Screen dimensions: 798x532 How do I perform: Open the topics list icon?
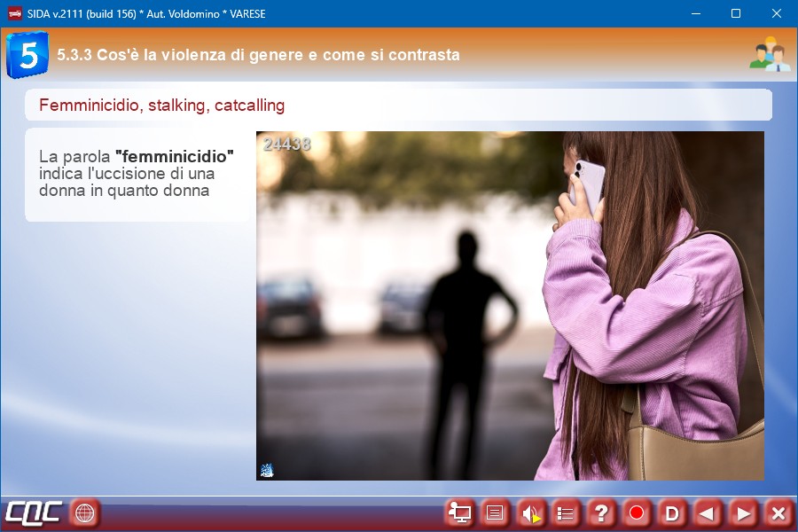(566, 512)
